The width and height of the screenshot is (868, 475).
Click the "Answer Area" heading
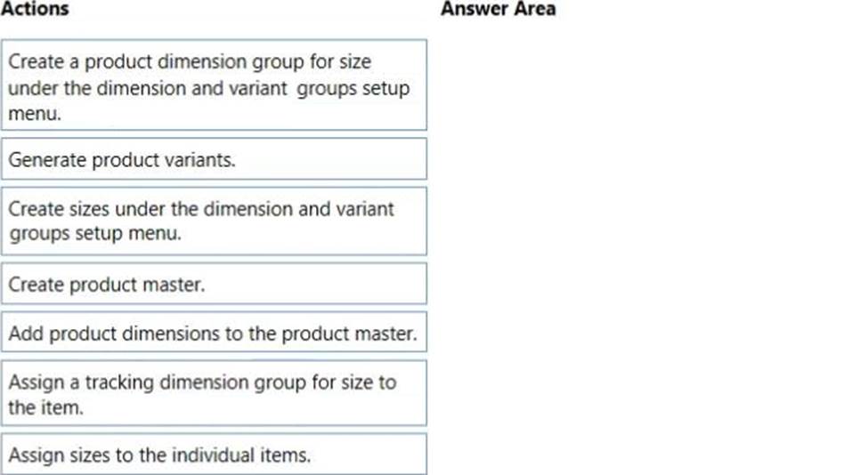[498, 10]
